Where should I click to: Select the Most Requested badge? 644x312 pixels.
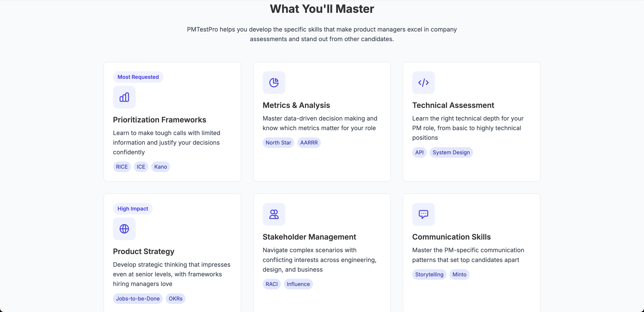pos(138,77)
